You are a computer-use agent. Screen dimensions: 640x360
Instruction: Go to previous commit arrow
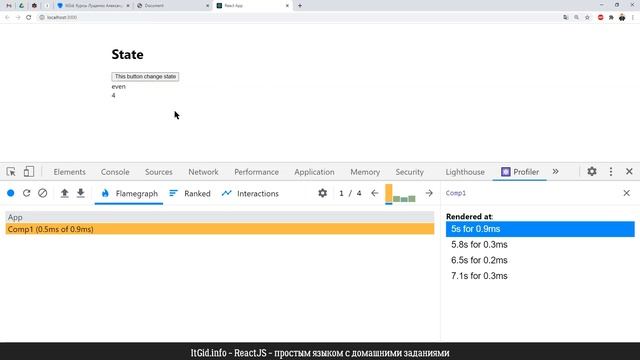coord(375,193)
